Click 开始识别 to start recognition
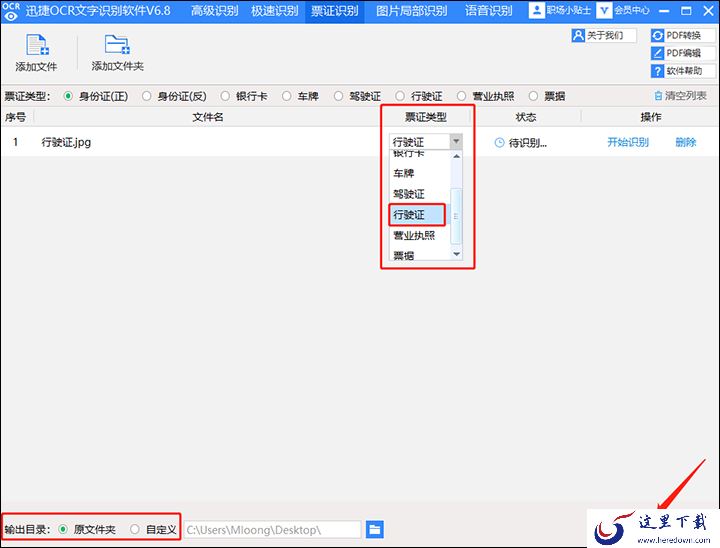This screenshot has height=548, width=720. click(628, 142)
